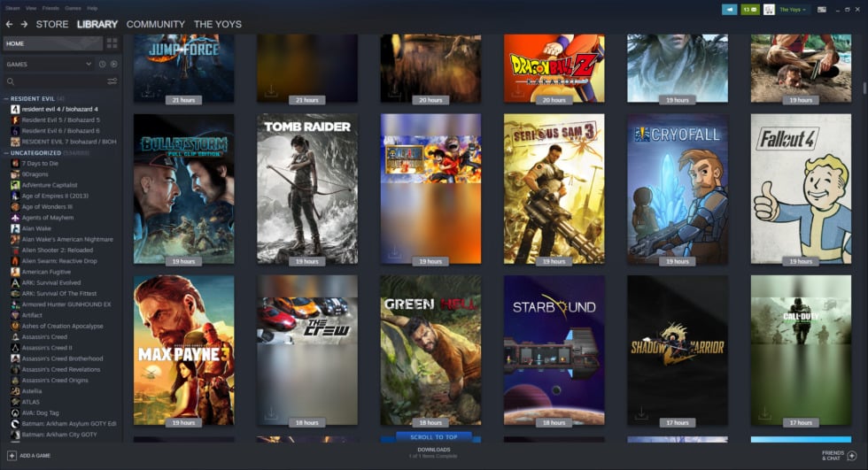Expand The Yoys account dropdown
This screenshot has width=868, height=470.
[x=793, y=10]
